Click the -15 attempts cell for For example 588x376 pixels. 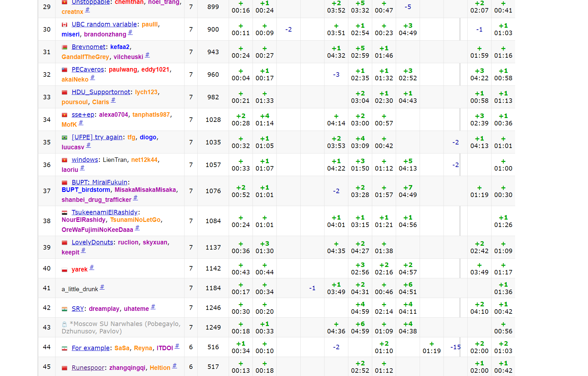point(455,347)
